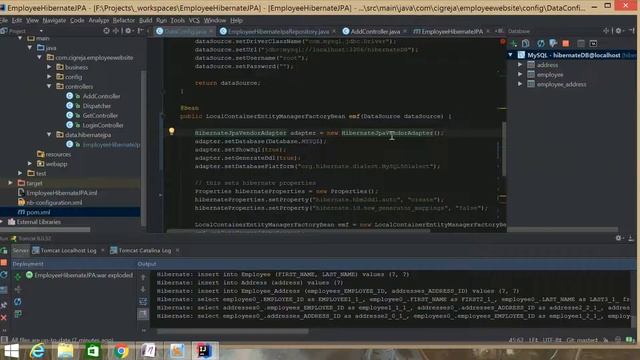Click the rerun Tomcat server icon
The height and width of the screenshot is (360, 640).
(x=4, y=251)
